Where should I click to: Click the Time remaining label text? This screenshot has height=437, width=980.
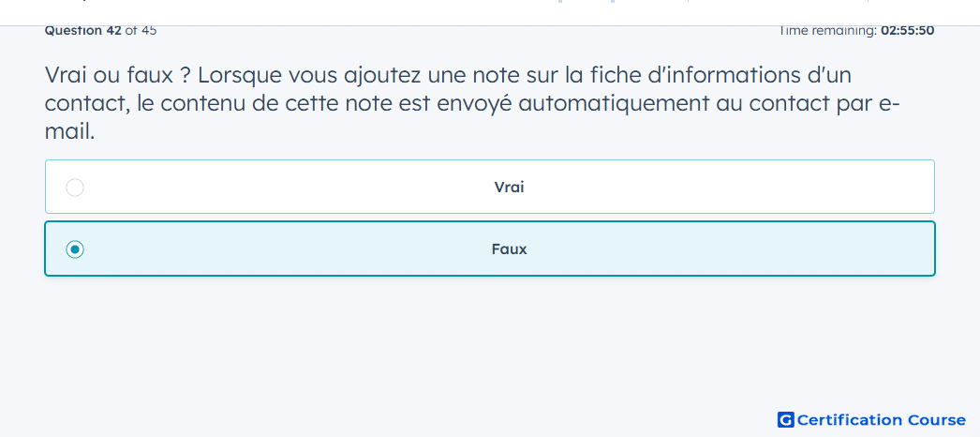point(827,30)
